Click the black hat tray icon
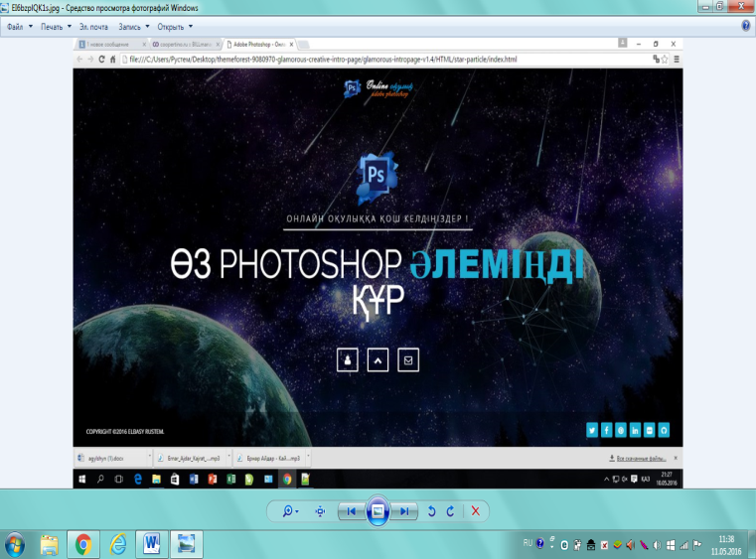This screenshot has height=559, width=756. click(x=591, y=545)
